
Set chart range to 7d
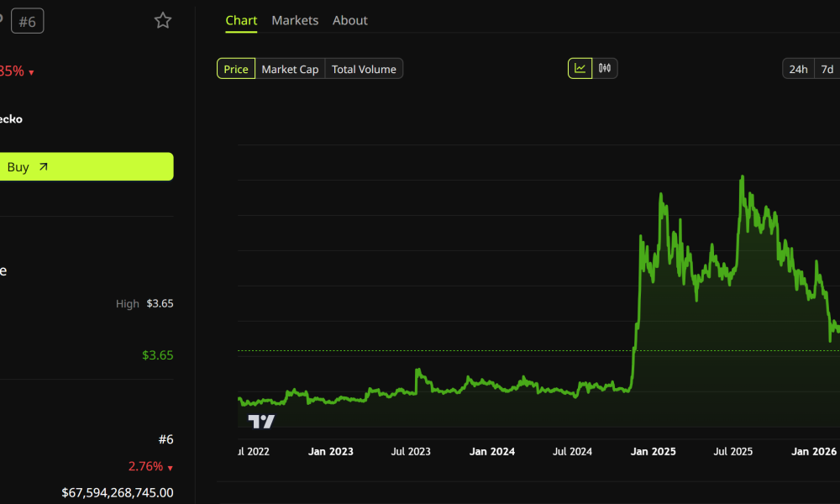point(827,69)
